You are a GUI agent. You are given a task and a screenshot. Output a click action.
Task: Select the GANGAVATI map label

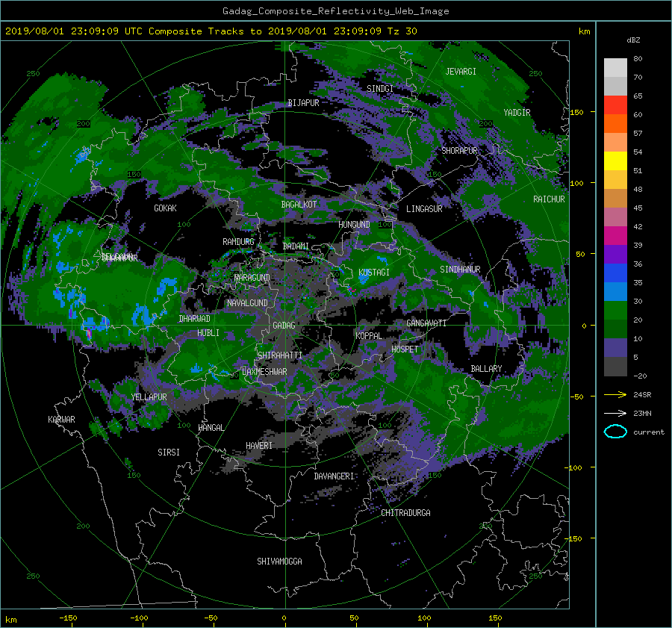click(426, 323)
